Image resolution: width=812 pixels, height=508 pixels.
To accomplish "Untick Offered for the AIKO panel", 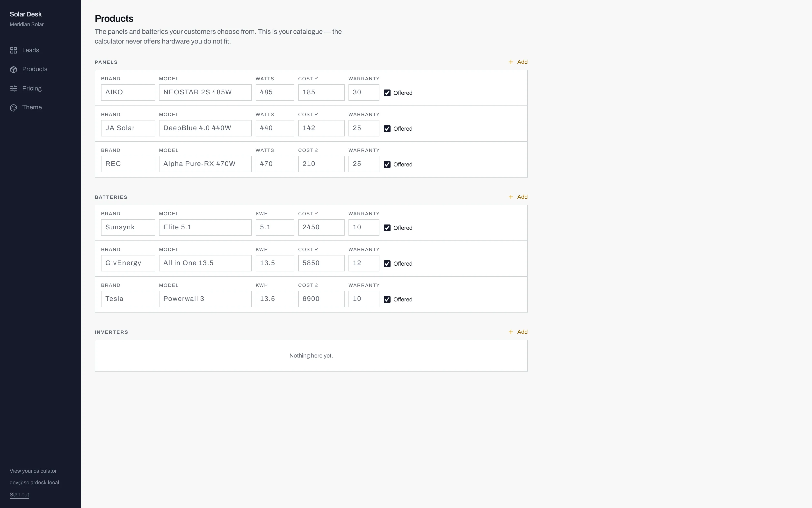I will coord(387,93).
